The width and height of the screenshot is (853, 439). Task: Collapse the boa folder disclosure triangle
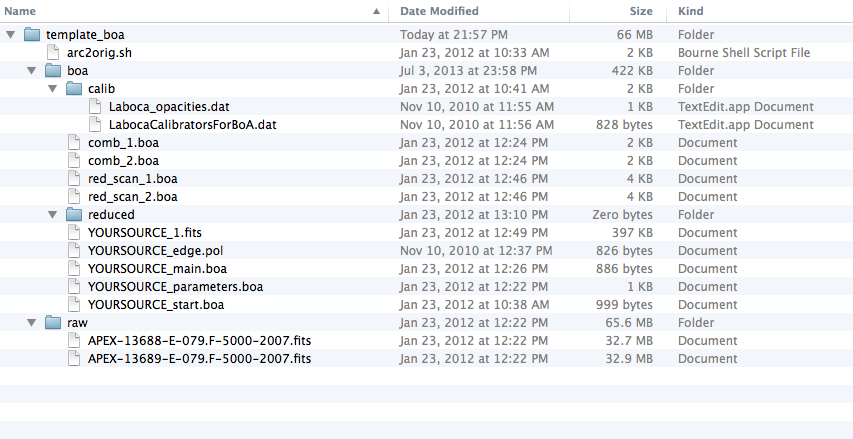[32, 71]
